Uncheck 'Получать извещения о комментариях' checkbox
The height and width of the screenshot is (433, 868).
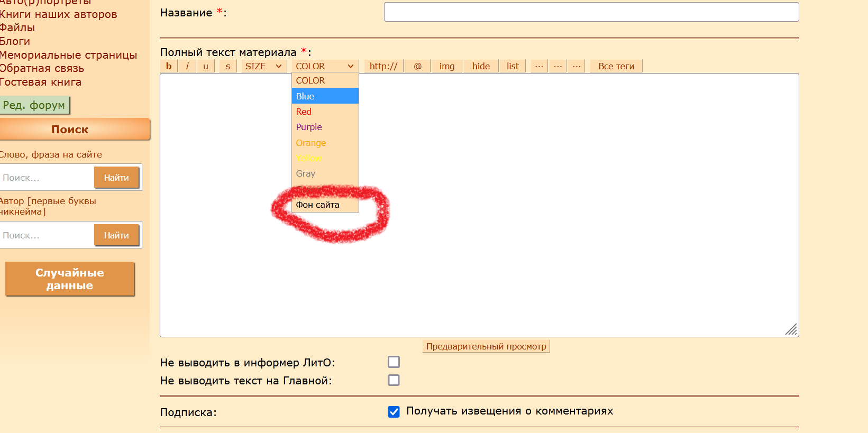pyautogui.click(x=394, y=412)
